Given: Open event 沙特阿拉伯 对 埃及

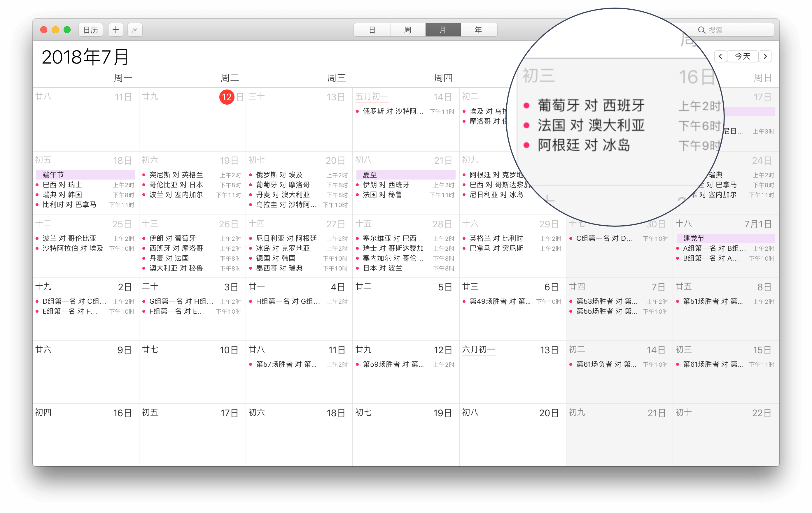Looking at the screenshot, I should point(85,248).
